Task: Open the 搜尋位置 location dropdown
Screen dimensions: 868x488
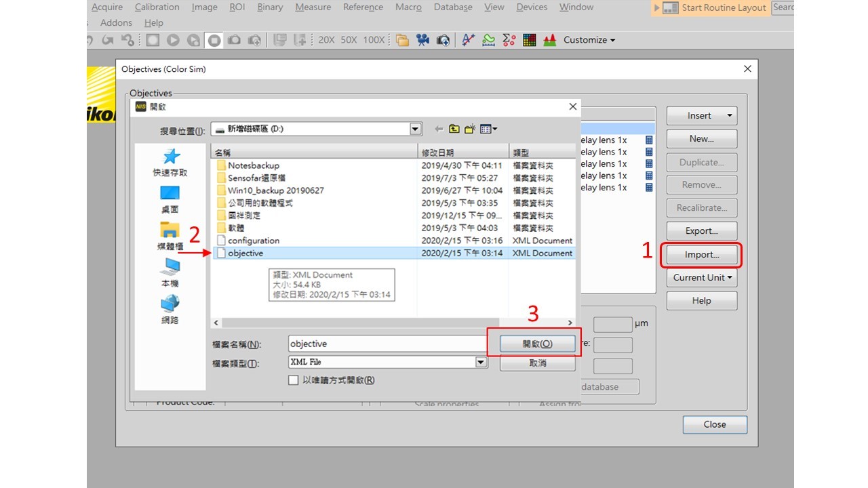Action: pos(414,128)
